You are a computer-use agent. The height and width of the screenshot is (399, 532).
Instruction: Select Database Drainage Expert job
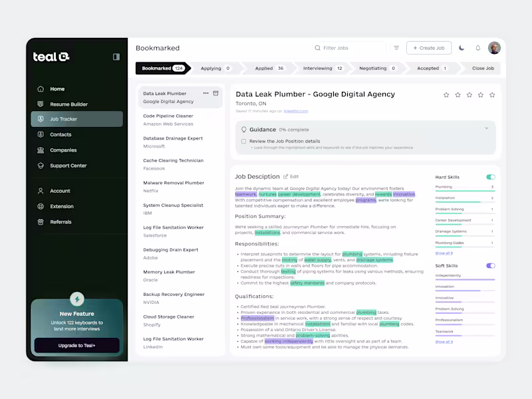point(180,142)
